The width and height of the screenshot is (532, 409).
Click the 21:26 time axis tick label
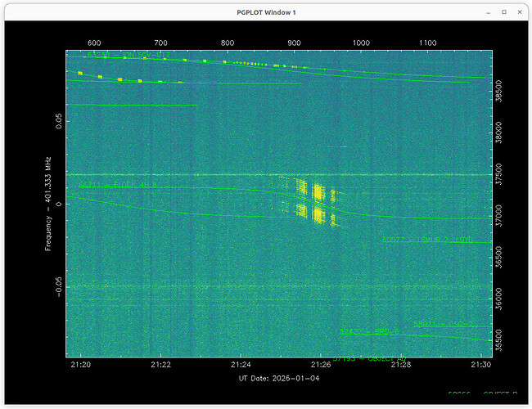[321, 365]
